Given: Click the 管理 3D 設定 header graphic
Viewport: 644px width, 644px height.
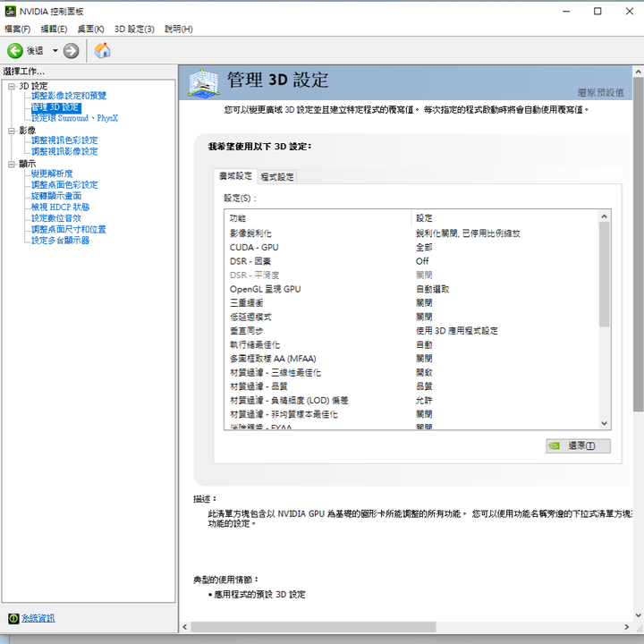Looking at the screenshot, I should click(203, 84).
